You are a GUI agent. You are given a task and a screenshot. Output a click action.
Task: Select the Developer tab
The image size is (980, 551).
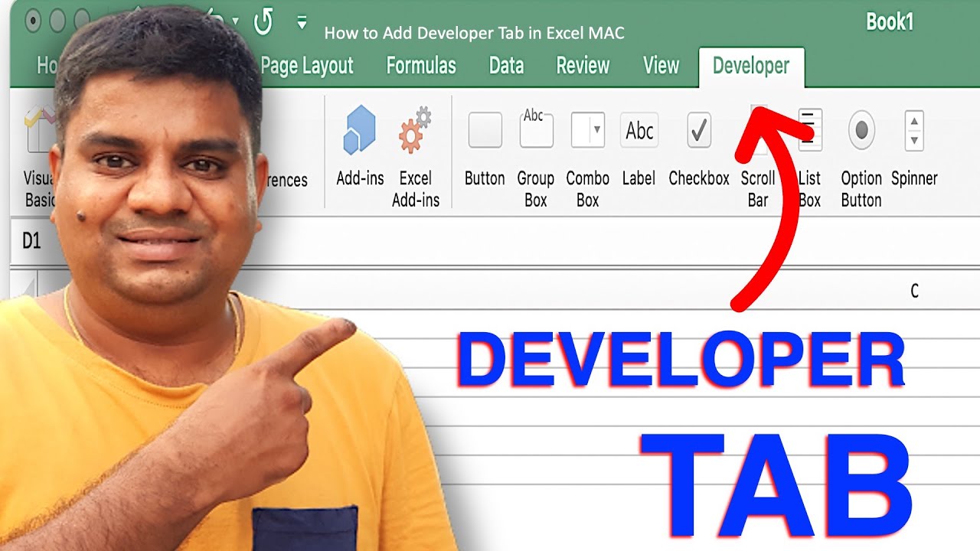751,67
